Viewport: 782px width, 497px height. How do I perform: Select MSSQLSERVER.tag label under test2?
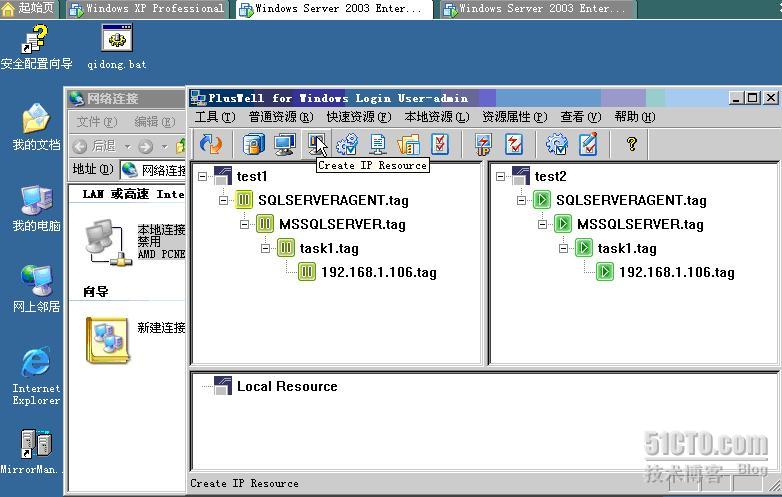coord(640,224)
